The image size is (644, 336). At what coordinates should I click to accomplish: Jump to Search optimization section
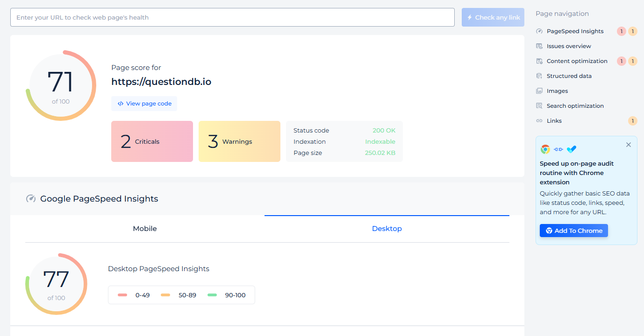point(575,106)
